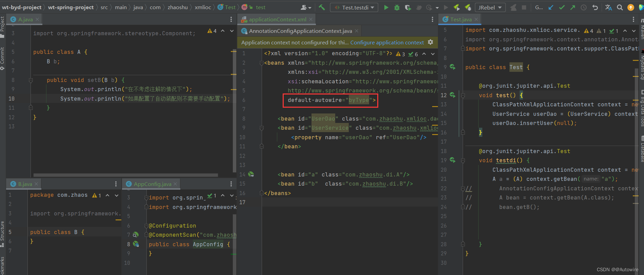The image size is (644, 275).
Task: Click Configure application context link
Action: [x=387, y=42]
